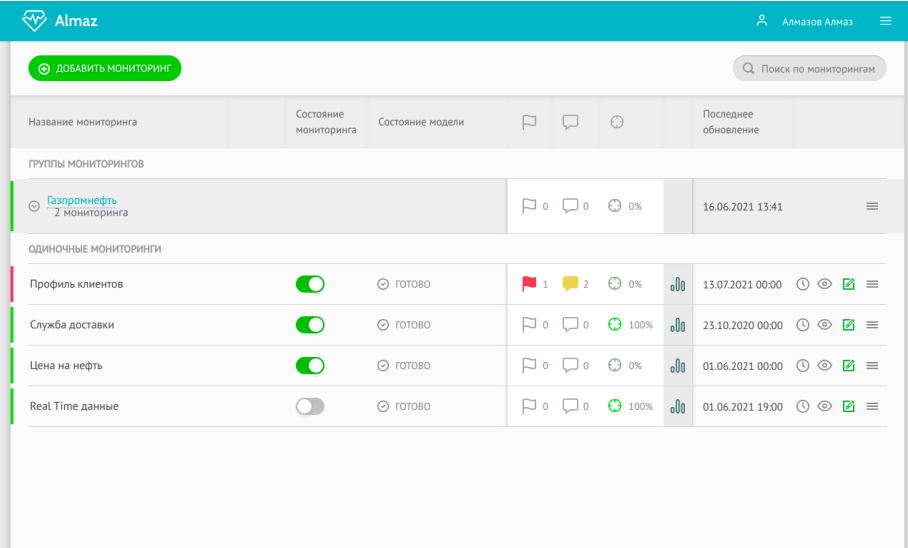Click flag column header icon
Viewport: 908px width, 548px height.
tap(529, 122)
